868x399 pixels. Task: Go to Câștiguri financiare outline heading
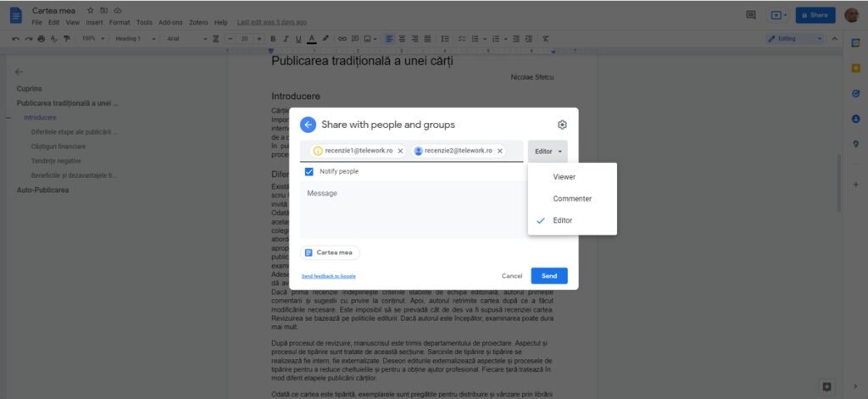click(58, 147)
